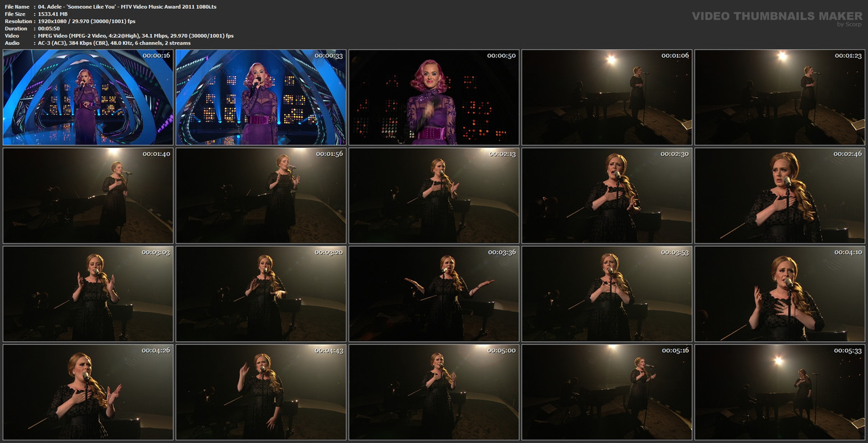Click the thumbnail at 00:03:03
This screenshot has height=443, width=868.
pos(88,294)
